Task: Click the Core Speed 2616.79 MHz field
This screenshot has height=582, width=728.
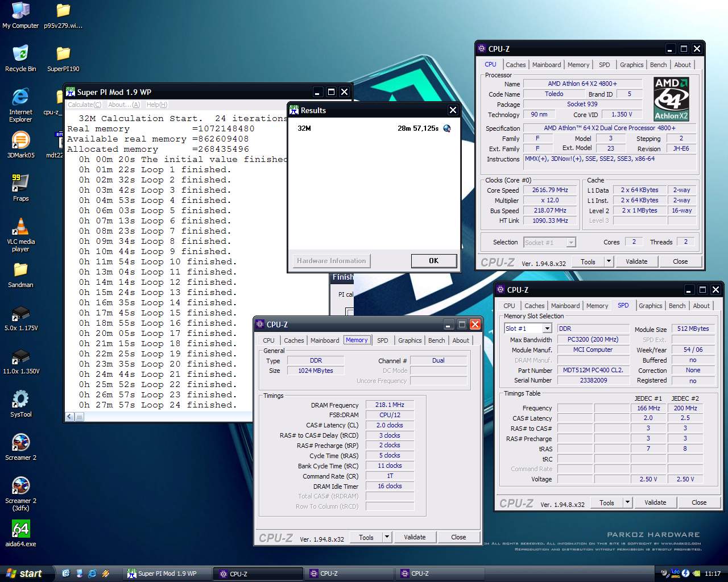Action: 550,190
